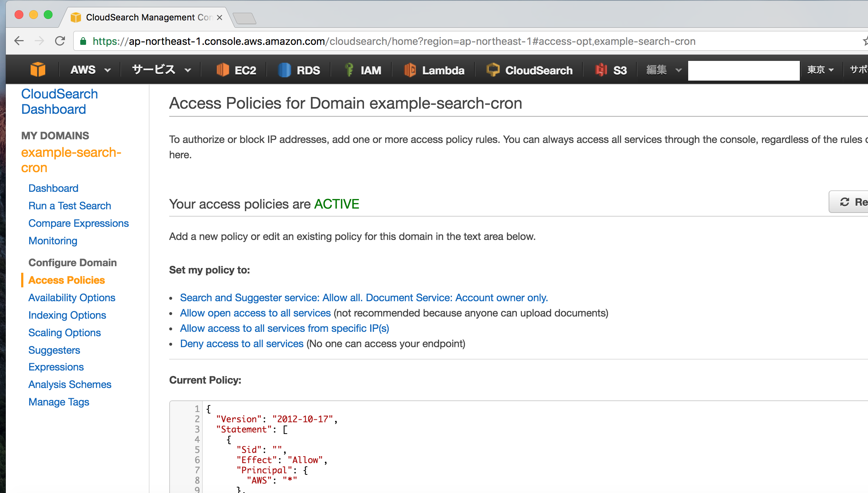Screen dimensions: 868x493
Task: Go back with the browser back arrow
Action: pyautogui.click(x=19, y=41)
